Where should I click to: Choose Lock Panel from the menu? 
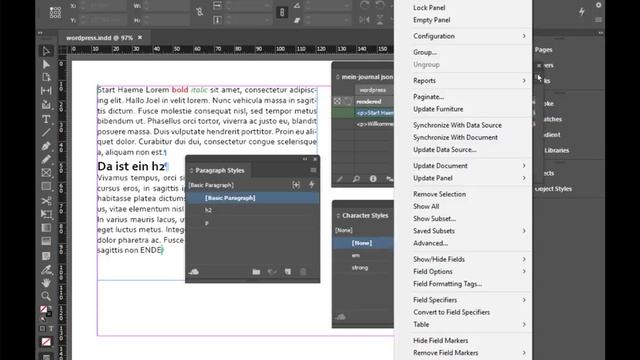coord(429,7)
